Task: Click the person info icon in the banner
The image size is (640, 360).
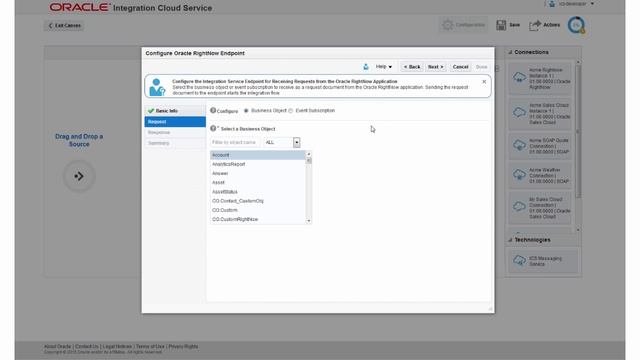Action: click(157, 87)
